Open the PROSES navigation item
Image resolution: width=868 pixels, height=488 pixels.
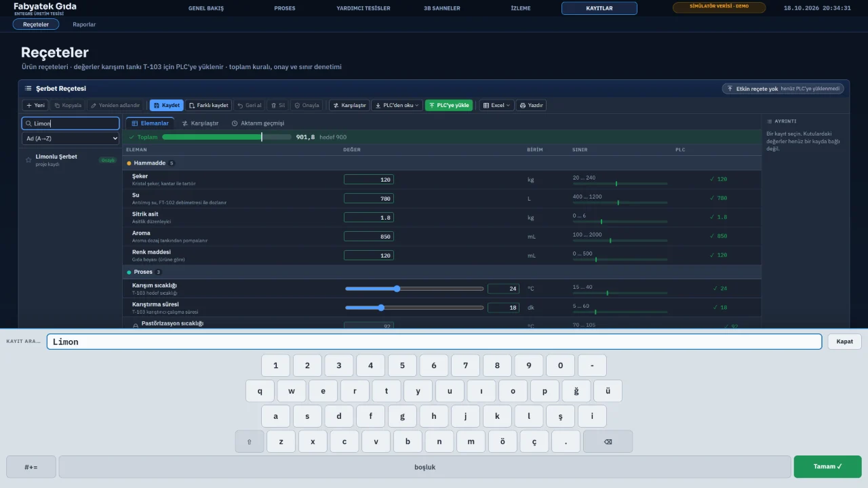pyautogui.click(x=285, y=8)
